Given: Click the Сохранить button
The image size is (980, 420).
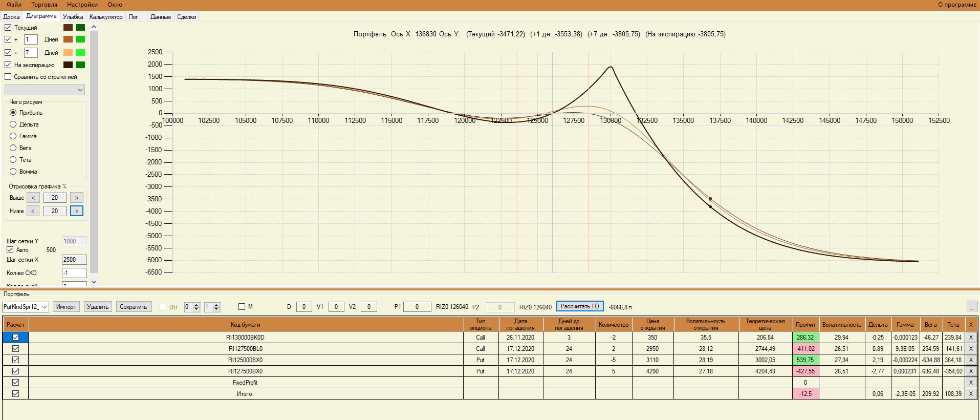Looking at the screenshot, I should [134, 307].
